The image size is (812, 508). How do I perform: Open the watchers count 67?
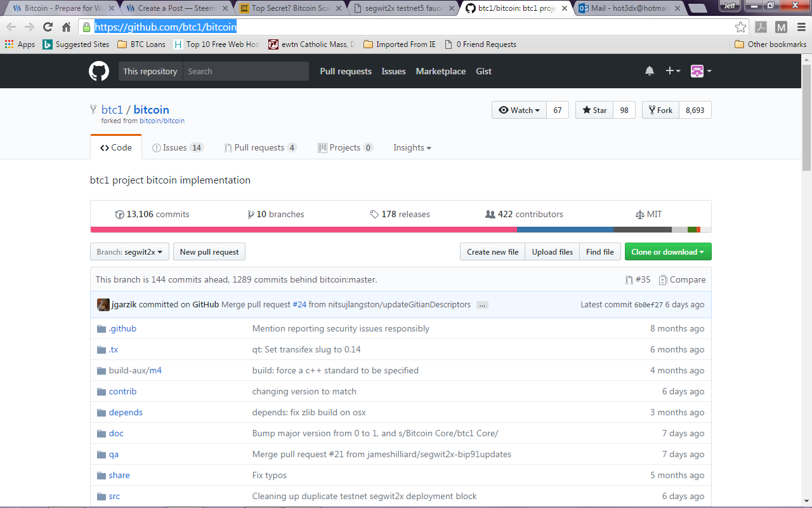click(x=558, y=110)
